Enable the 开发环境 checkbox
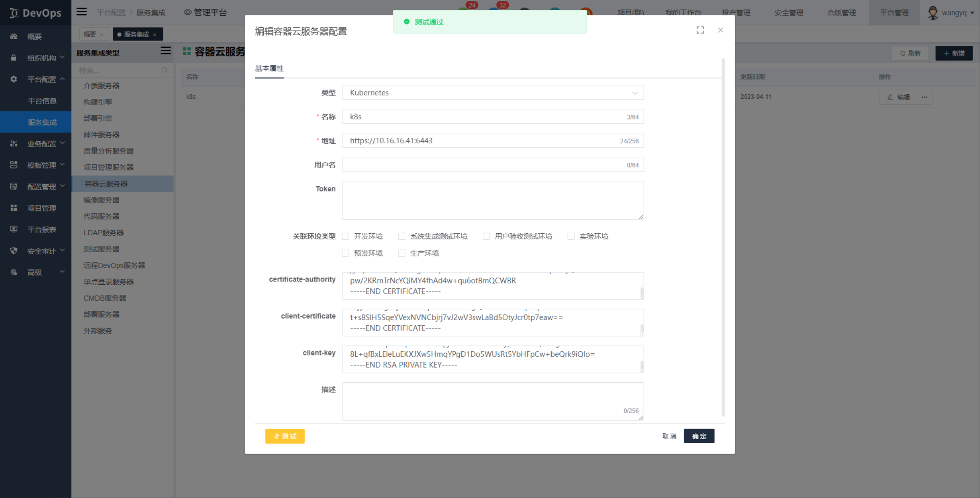 pos(345,236)
